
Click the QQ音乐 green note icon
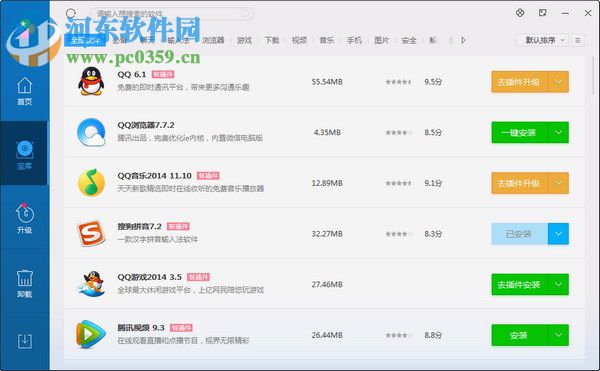[91, 183]
